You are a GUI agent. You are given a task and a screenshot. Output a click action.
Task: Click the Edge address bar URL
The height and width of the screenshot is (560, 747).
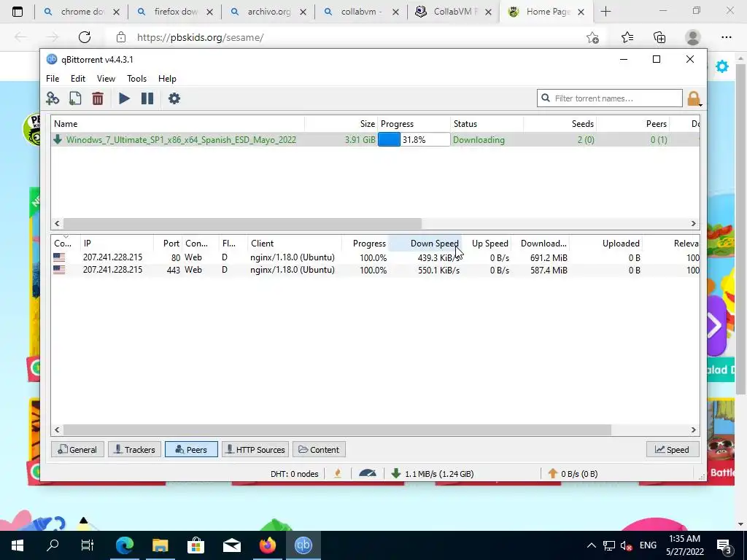(200, 37)
